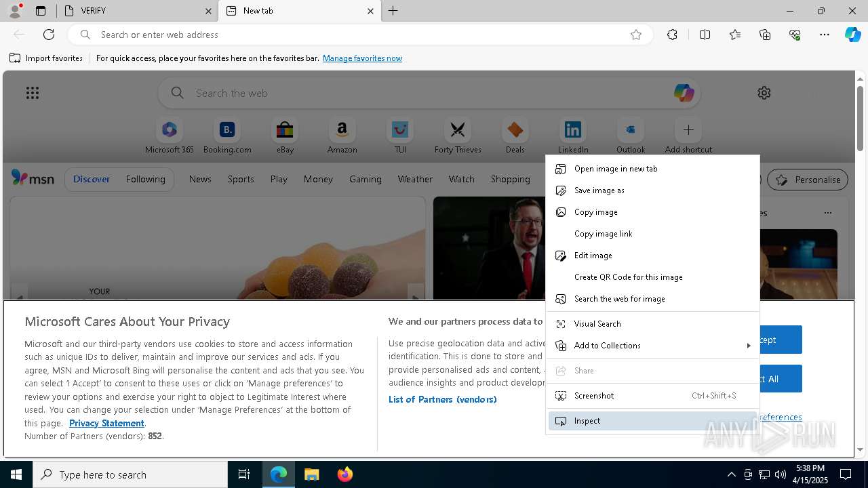The width and height of the screenshot is (868, 488).
Task: Open the Microsoft 365 shortcut
Action: click(x=170, y=136)
